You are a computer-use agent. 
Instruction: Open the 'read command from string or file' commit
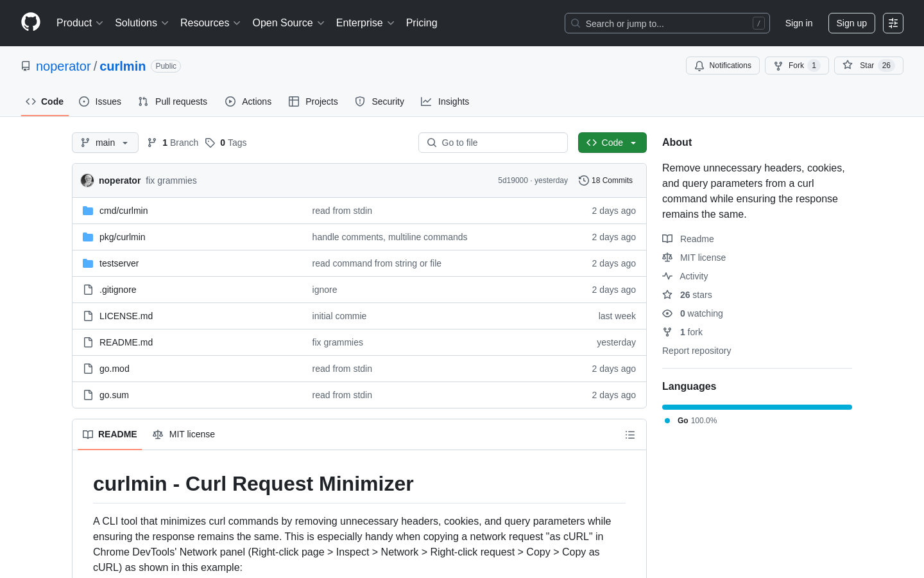tap(377, 263)
